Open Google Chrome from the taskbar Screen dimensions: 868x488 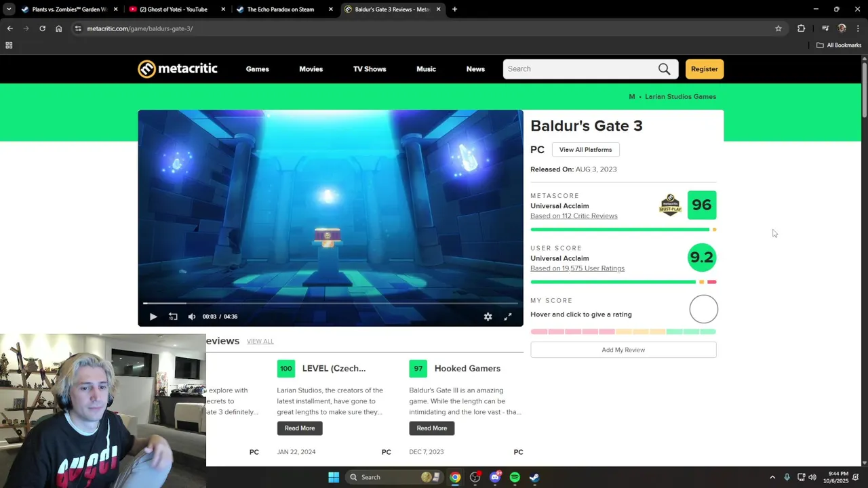click(x=455, y=477)
